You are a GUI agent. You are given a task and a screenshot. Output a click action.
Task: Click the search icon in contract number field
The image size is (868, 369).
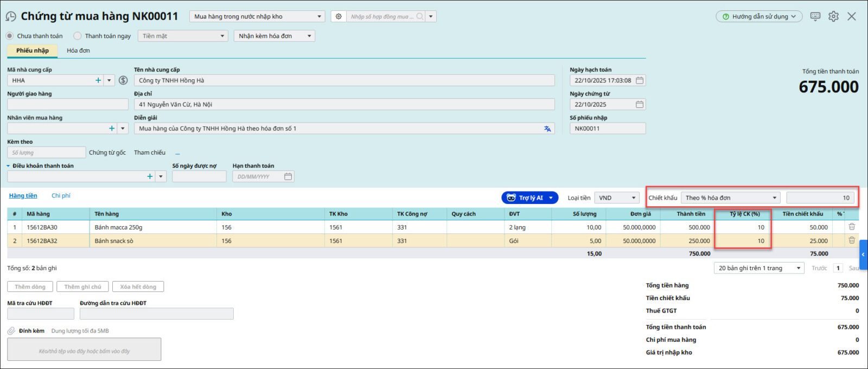419,17
